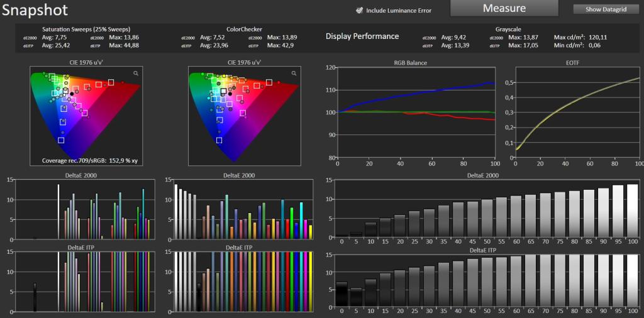Zoom the Saturation Sweeps CIE chart magnifier
The image size is (644, 318).
[x=136, y=73]
